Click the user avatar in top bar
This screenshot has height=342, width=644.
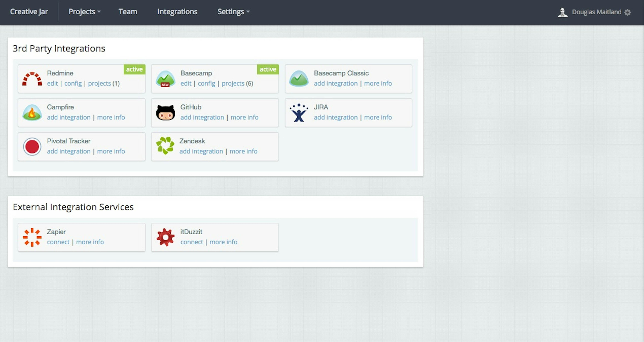click(563, 12)
